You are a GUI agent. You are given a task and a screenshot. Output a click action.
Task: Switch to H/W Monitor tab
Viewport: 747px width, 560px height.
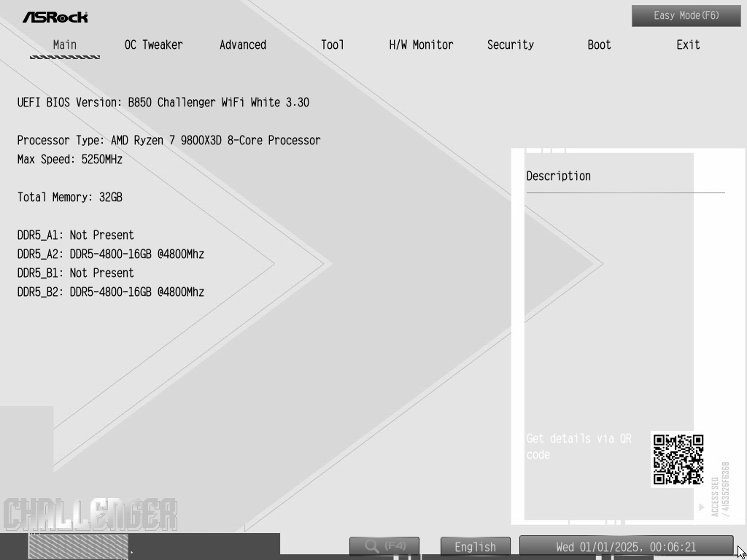(x=421, y=45)
